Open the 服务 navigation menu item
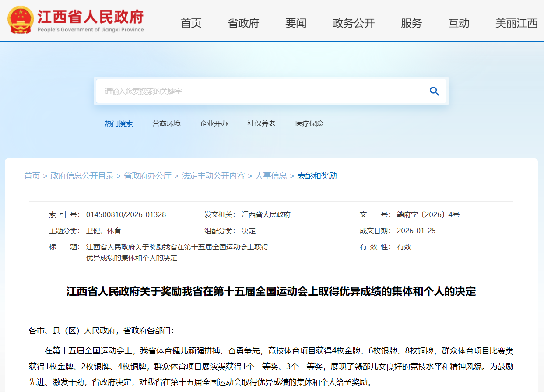 tap(411, 23)
